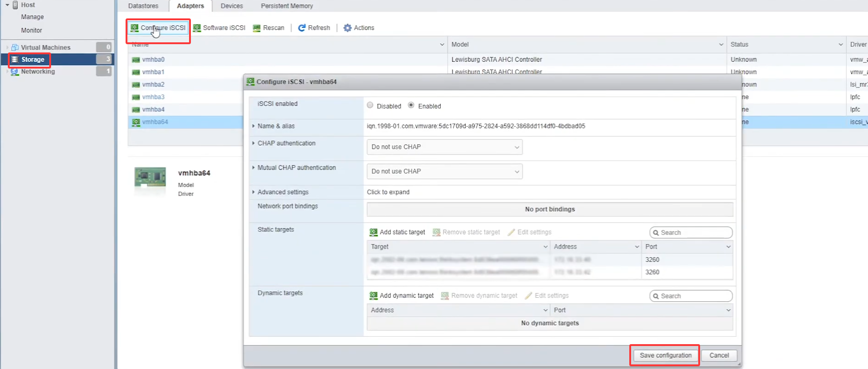Screen dimensions: 868x369
Task: Click the Configure iSCSI toolbar button
Action: tap(158, 28)
